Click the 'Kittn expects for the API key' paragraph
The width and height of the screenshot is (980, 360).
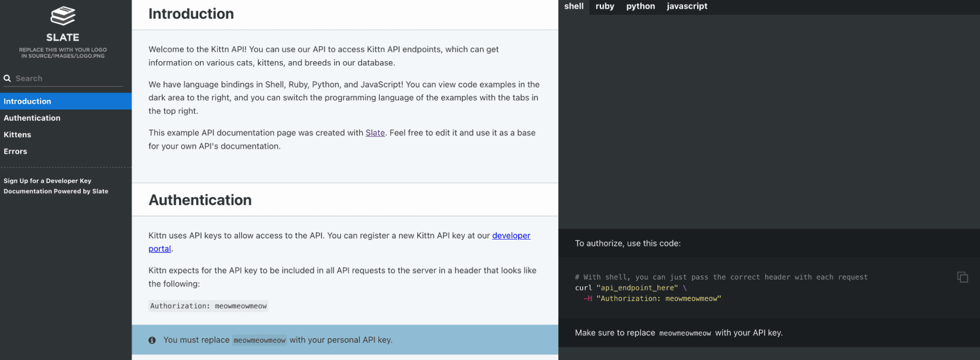point(342,277)
